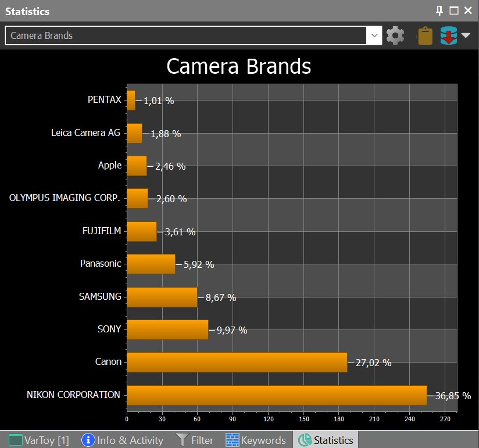The image size is (479, 448).
Task: Switch to the Info & Activity tab
Action: click(122, 440)
